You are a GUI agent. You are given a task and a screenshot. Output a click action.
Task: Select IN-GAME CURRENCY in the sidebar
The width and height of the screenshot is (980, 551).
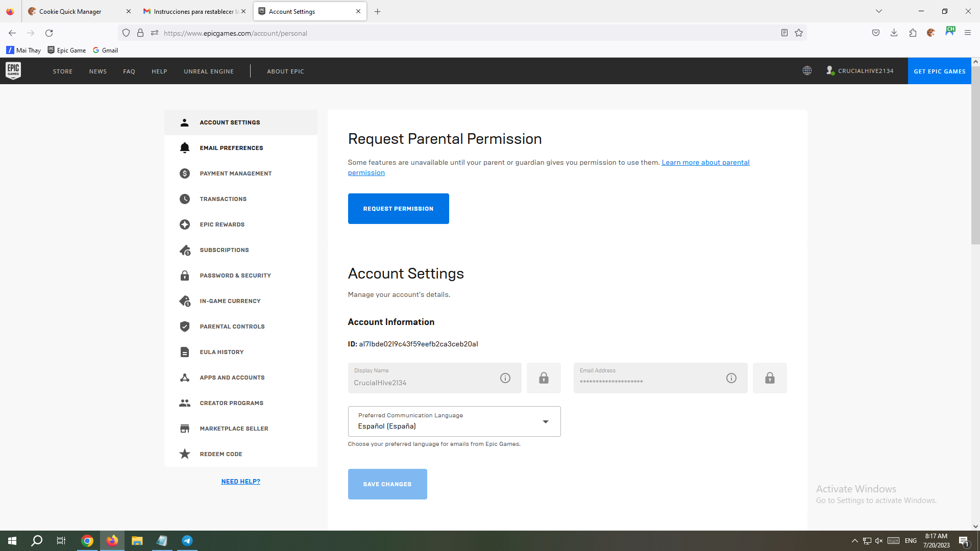click(x=241, y=301)
